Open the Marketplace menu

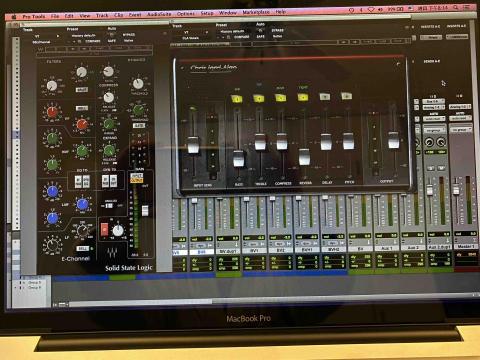pos(256,12)
